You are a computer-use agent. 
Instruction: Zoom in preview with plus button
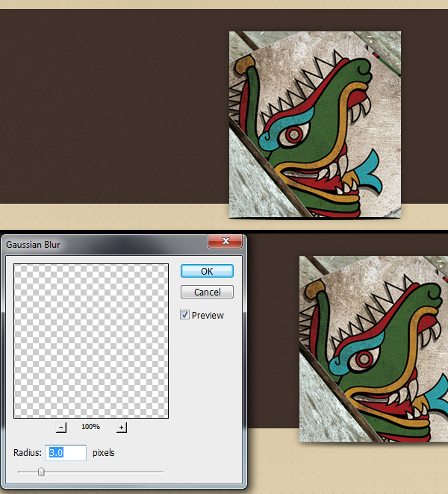[122, 427]
